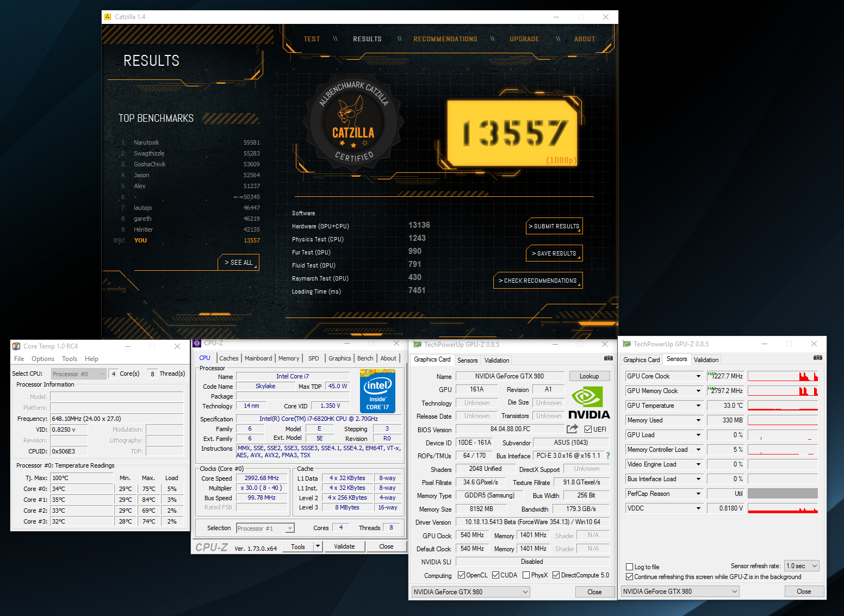Click the NVIDIA logo in GPU-Z
844x616 pixels.
589,403
